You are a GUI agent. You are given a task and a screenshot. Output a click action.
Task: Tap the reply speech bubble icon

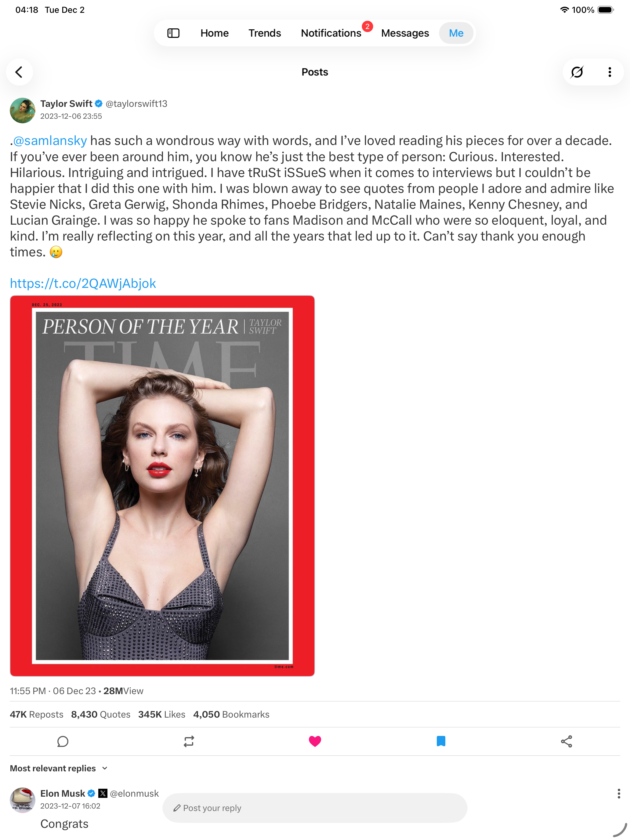tap(63, 741)
